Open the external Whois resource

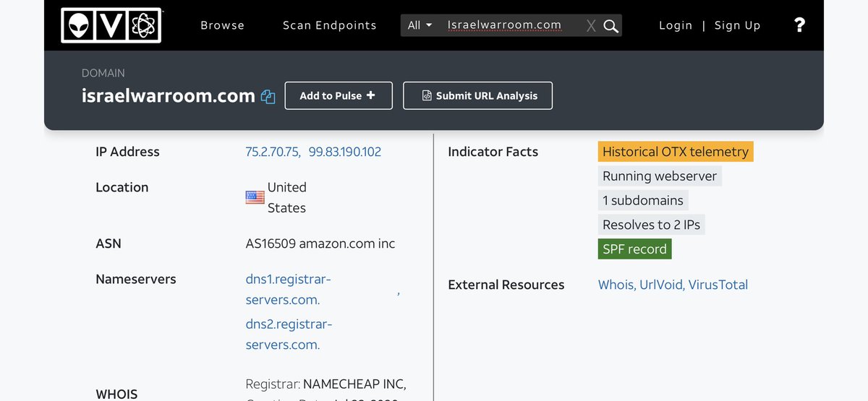(616, 285)
